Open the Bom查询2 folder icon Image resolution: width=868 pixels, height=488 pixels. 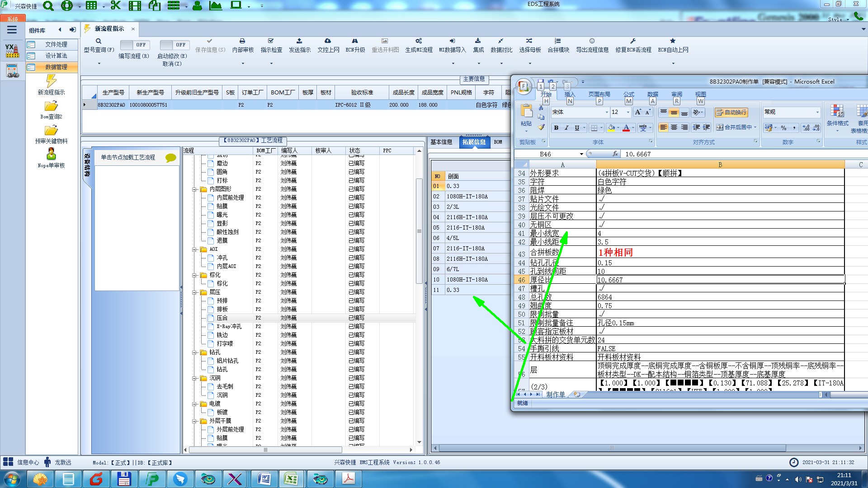click(51, 106)
